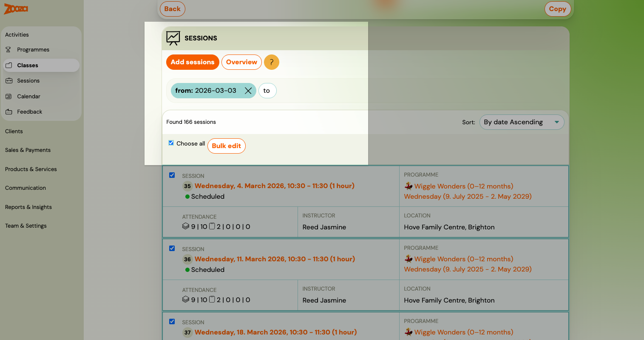Open Calendar in sidebar
Screen dimensions: 644x340
[x=29, y=96]
